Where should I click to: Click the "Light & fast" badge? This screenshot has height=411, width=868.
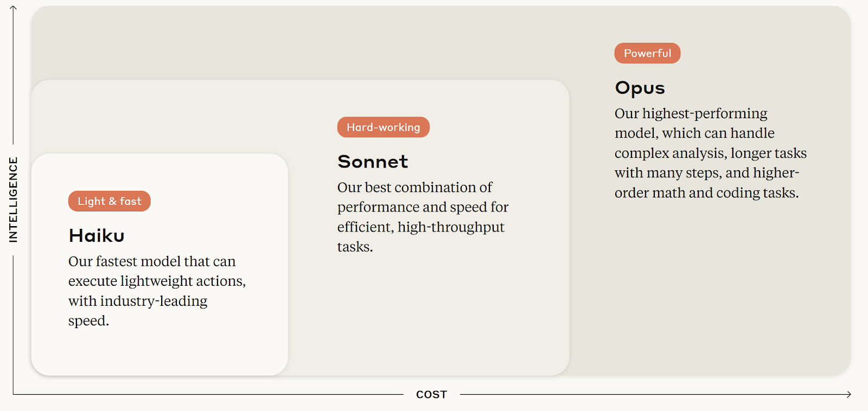pos(110,201)
